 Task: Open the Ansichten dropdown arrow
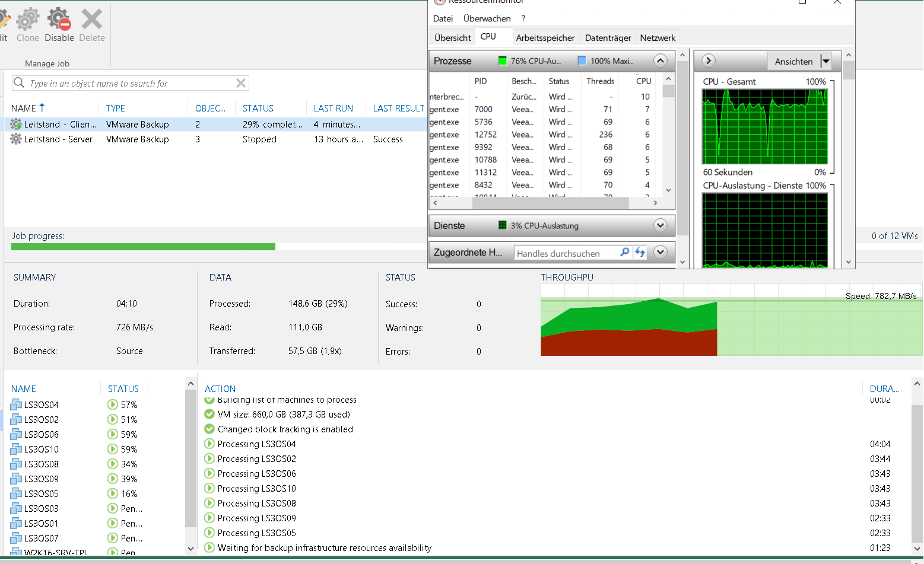(x=825, y=61)
